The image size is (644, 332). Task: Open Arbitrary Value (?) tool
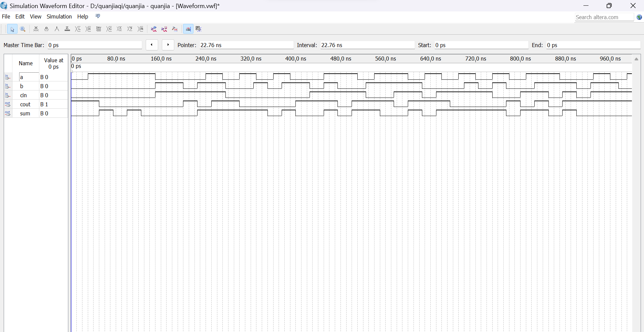coord(130,29)
